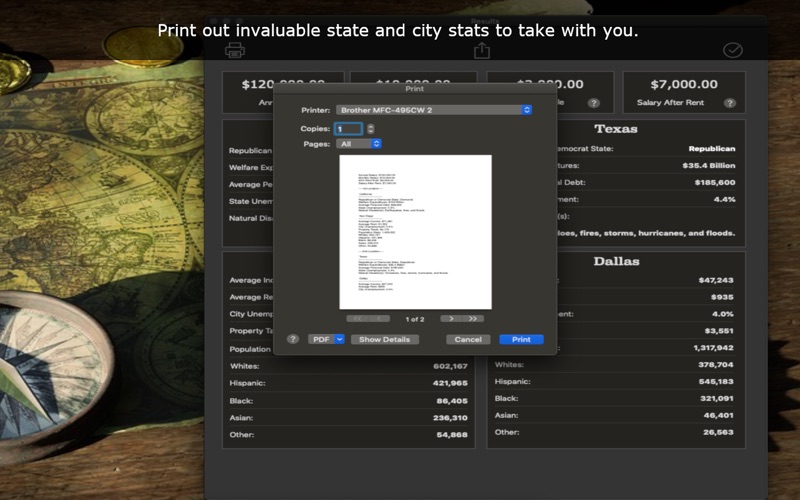Click the printer icon in the toolbar
Image resolution: width=800 pixels, height=500 pixels.
pos(235,50)
